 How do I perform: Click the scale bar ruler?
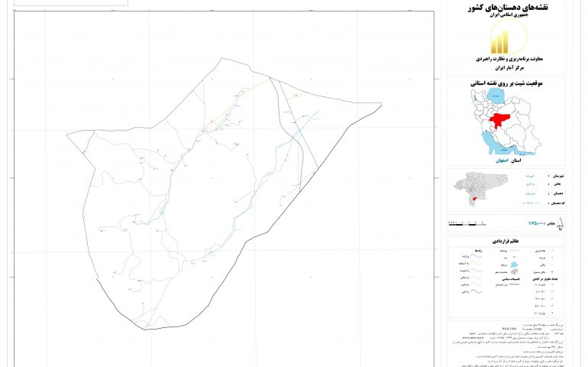(x=467, y=222)
